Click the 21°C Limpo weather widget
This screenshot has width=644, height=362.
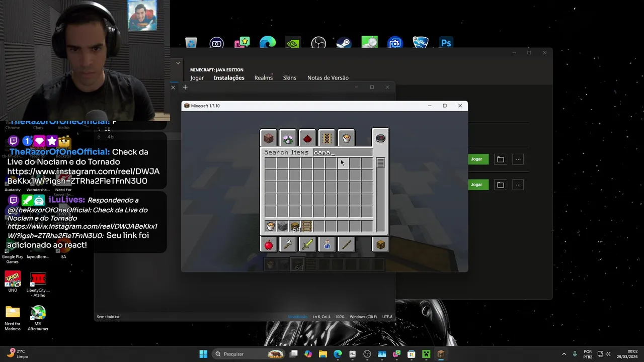17,354
